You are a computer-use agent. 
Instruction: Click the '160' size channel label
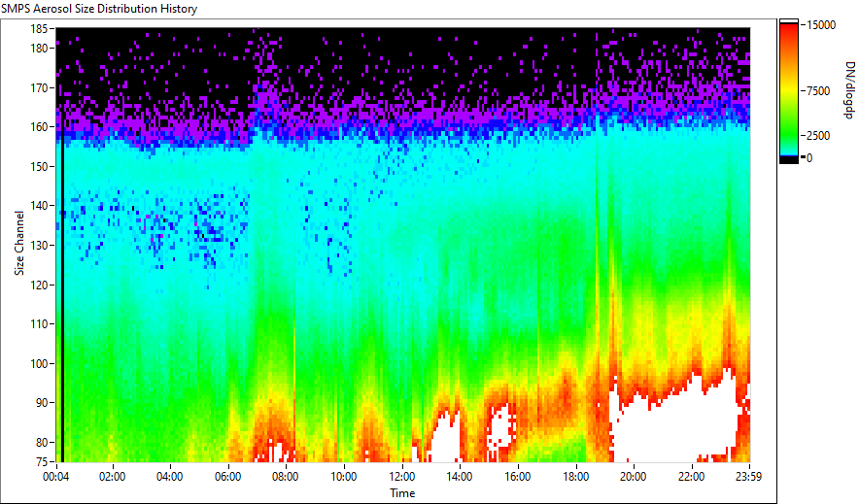40,127
